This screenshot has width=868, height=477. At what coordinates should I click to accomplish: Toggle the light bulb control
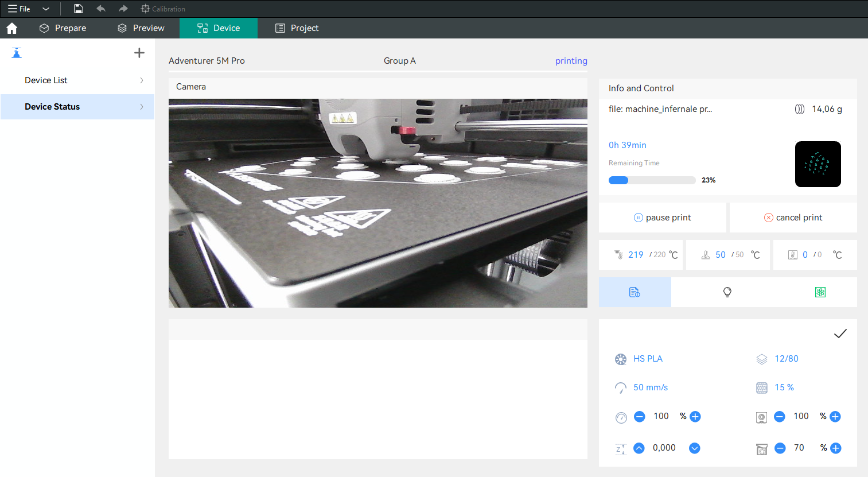click(x=727, y=292)
